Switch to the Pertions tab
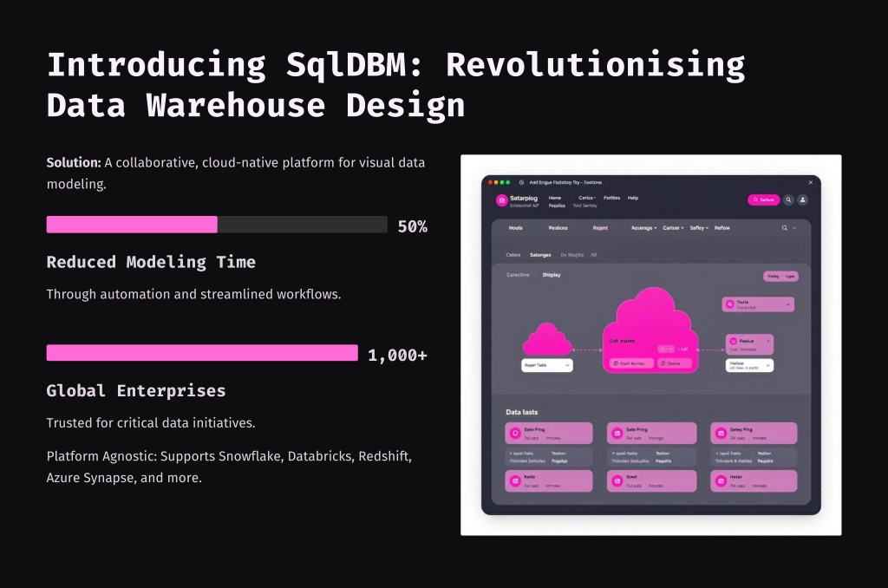 558,228
